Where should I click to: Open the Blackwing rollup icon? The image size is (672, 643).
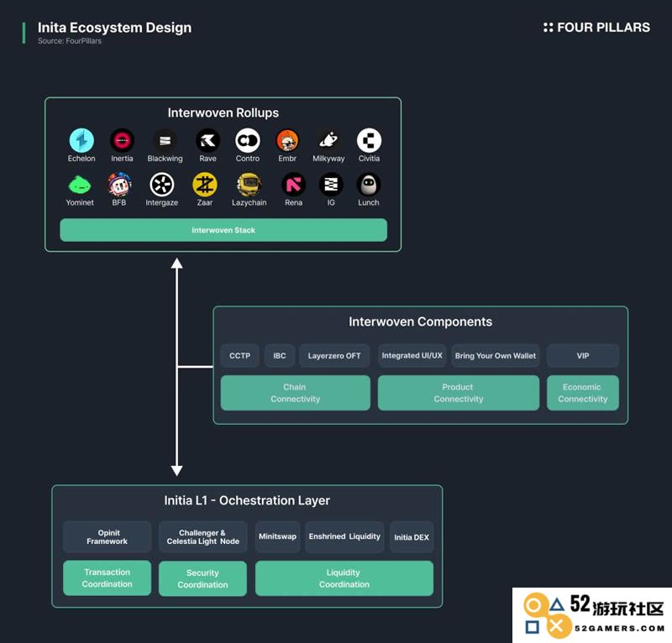click(x=165, y=140)
